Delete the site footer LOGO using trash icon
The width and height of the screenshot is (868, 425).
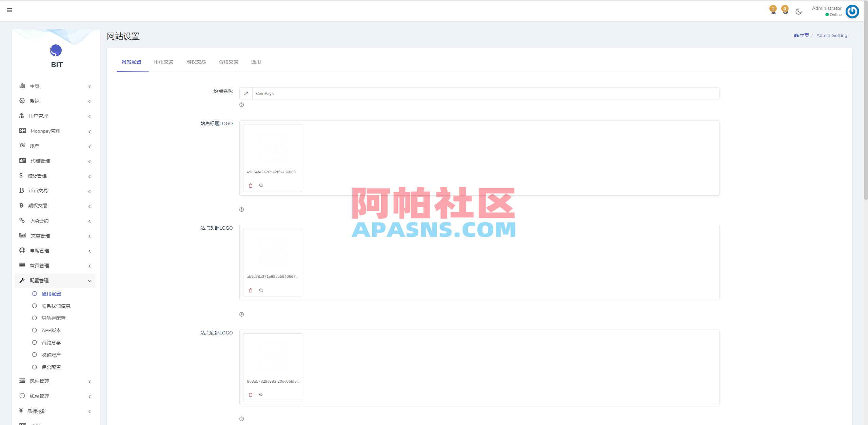coord(251,394)
